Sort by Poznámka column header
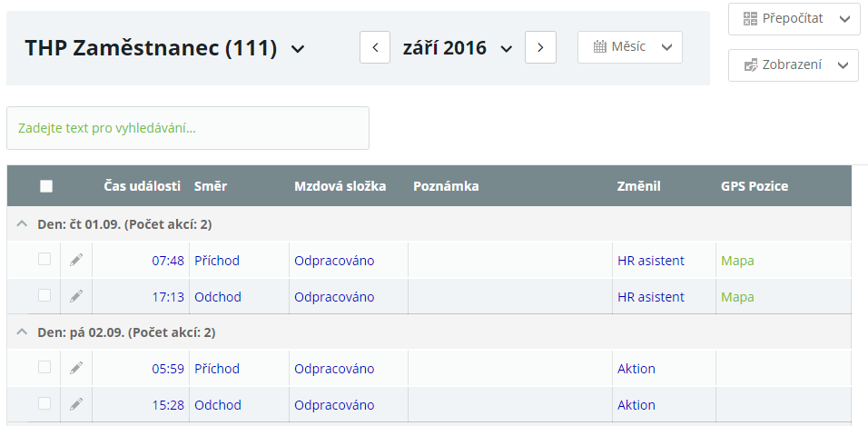The image size is (868, 426). pos(446,186)
